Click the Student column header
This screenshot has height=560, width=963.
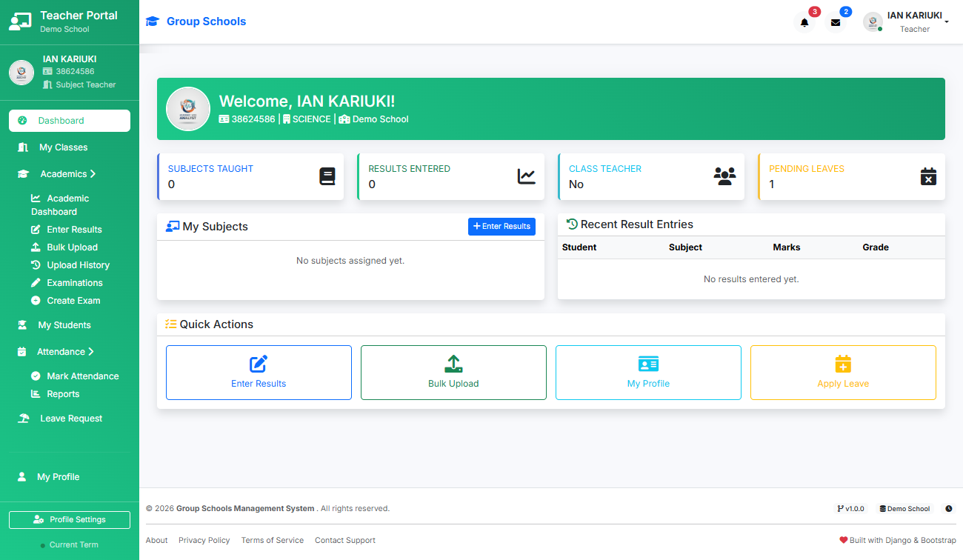(579, 247)
